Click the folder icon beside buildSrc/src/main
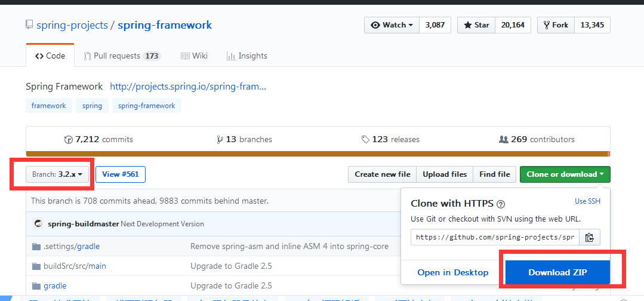Image resolution: width=644 pixels, height=301 pixels. pos(36,266)
